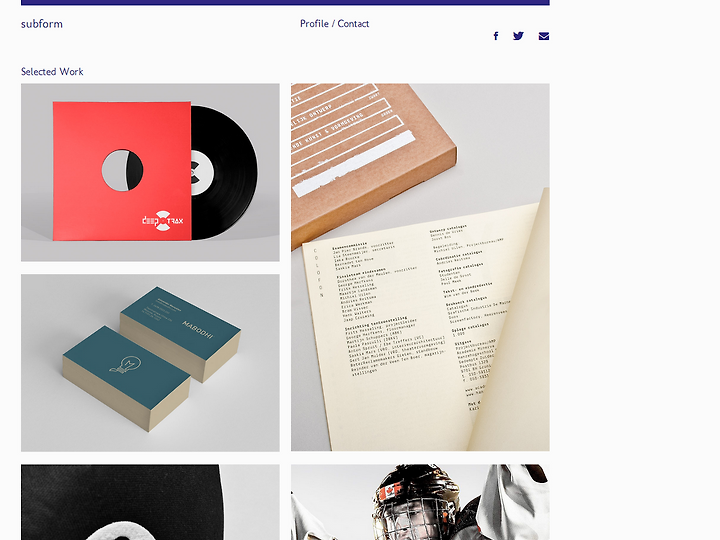720x540 pixels.
Task: Click the hole in the red sleeve
Action: (x=122, y=169)
